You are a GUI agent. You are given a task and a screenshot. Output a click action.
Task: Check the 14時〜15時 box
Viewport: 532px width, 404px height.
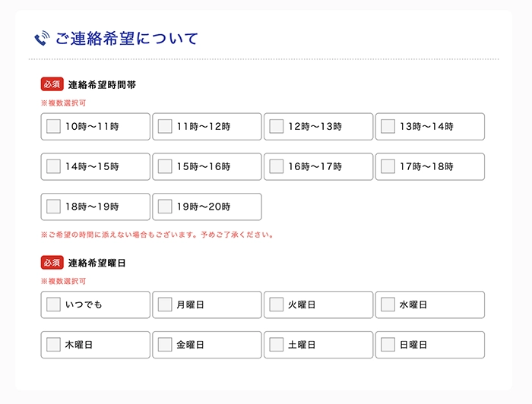53,166
